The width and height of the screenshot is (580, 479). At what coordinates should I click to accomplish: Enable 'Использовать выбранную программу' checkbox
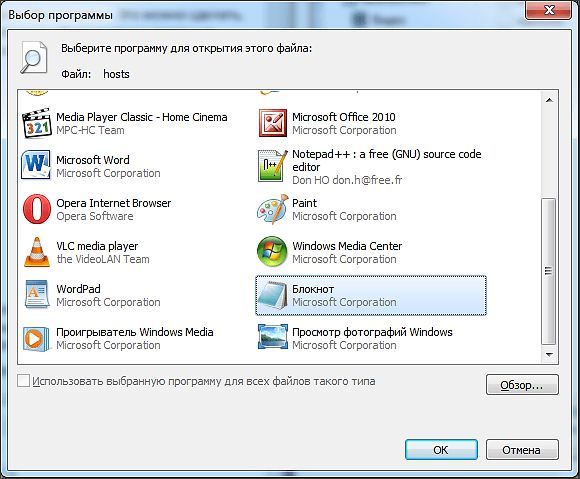23,381
